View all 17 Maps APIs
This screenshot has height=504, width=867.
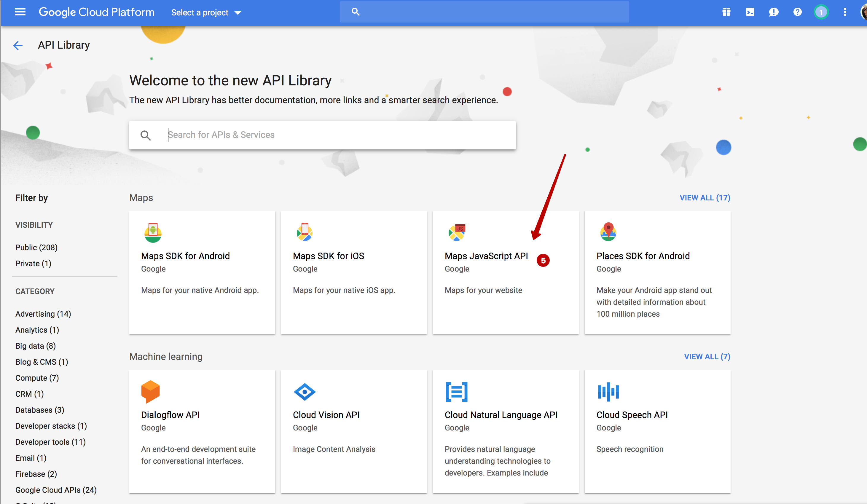pos(705,198)
